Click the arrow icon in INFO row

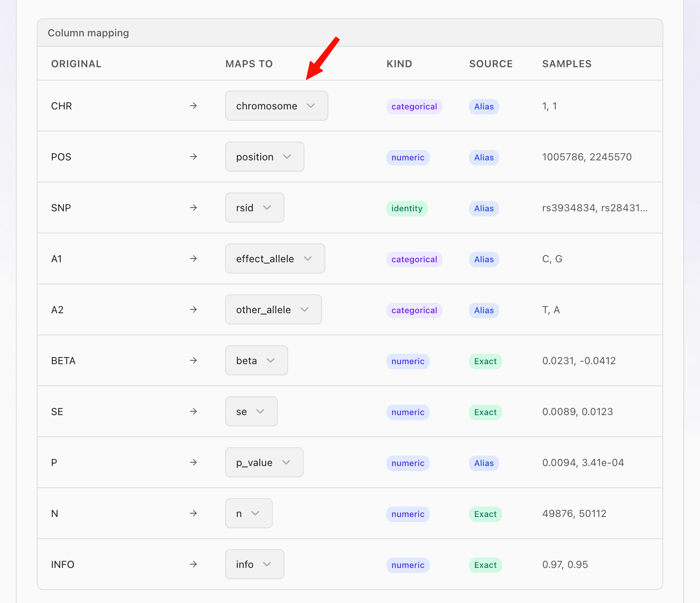[x=193, y=564]
